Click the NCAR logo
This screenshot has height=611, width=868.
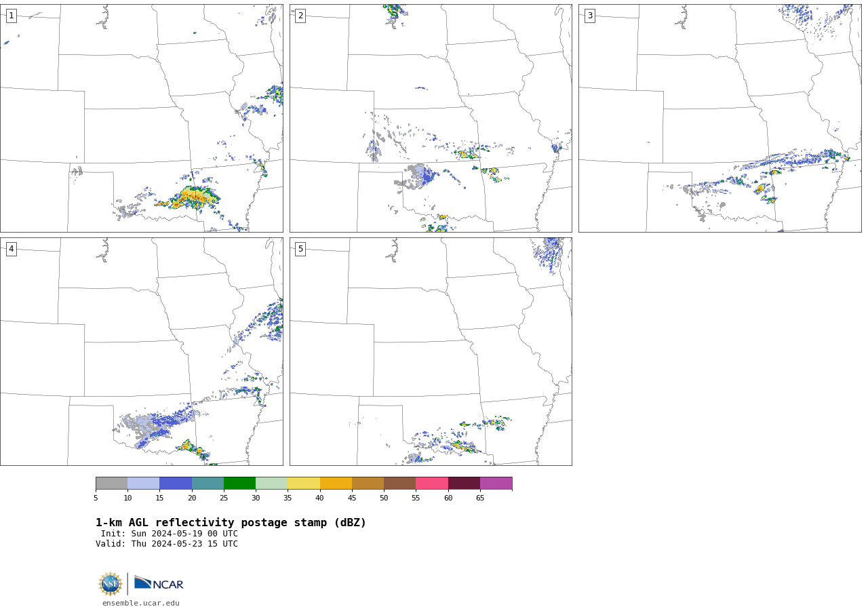159,583
